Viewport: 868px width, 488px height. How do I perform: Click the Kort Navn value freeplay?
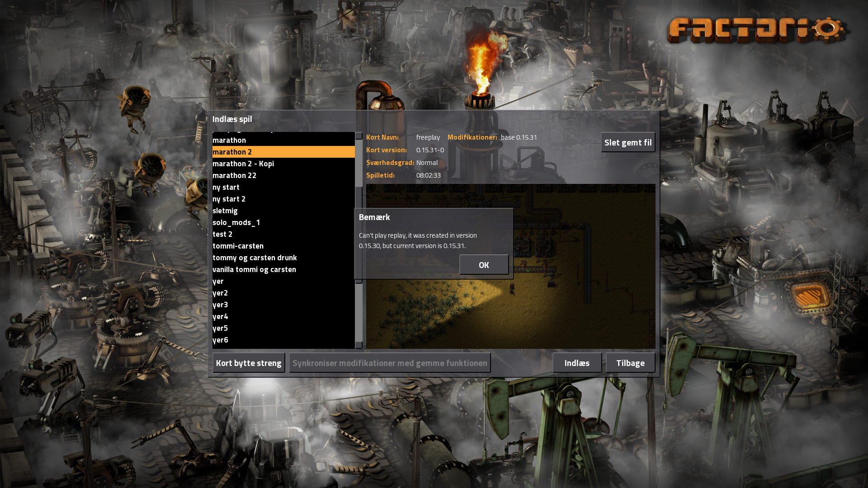point(428,137)
